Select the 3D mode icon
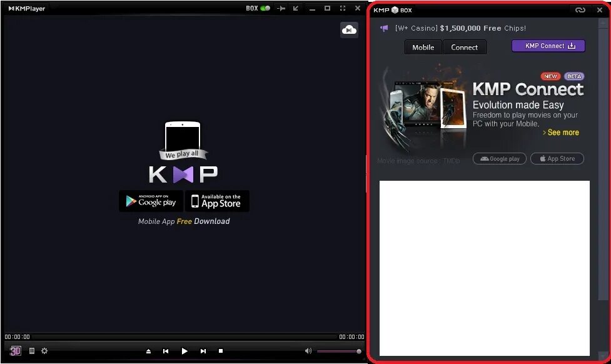 [15, 351]
